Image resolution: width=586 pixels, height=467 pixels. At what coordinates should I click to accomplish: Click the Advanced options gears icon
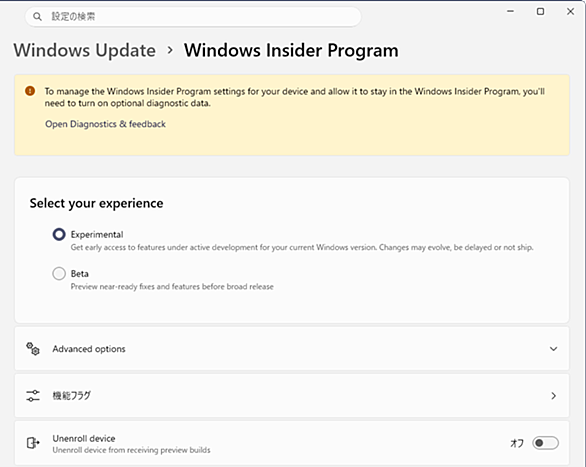pos(33,349)
